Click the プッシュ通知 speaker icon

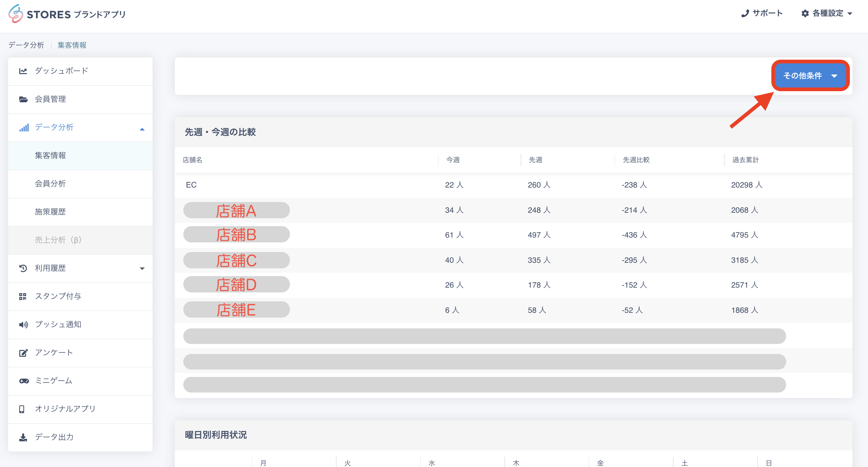tap(23, 325)
